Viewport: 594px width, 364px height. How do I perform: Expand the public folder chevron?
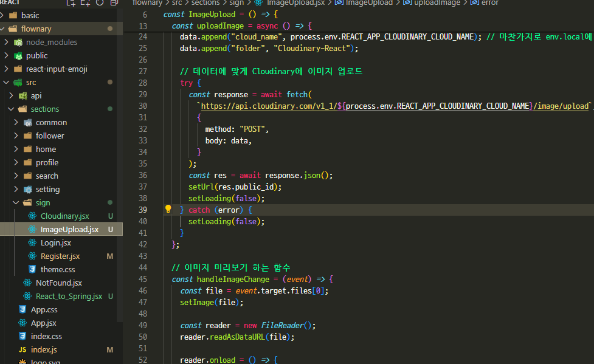(x=6, y=56)
